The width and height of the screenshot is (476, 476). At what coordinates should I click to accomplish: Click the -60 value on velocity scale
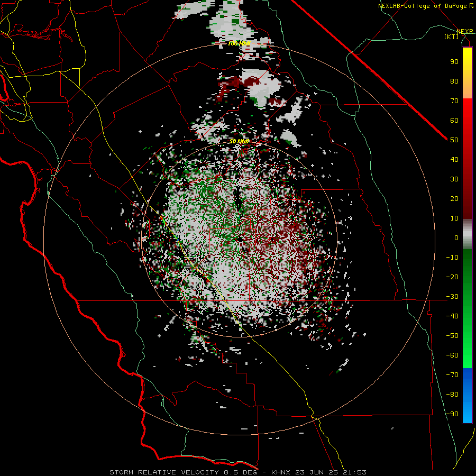point(452,355)
